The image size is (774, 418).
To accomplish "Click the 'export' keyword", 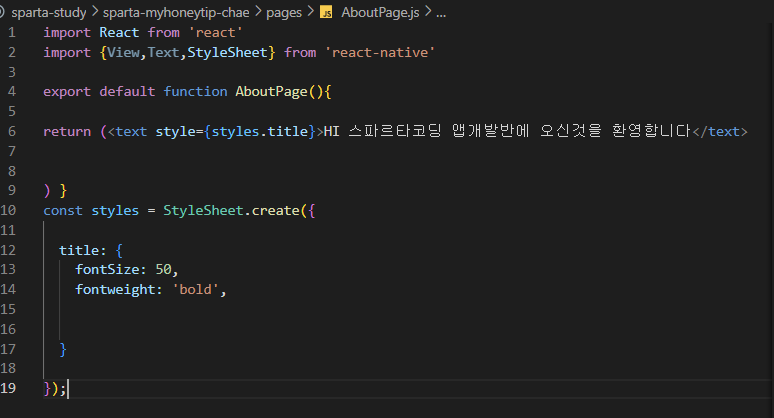I will [x=67, y=92].
